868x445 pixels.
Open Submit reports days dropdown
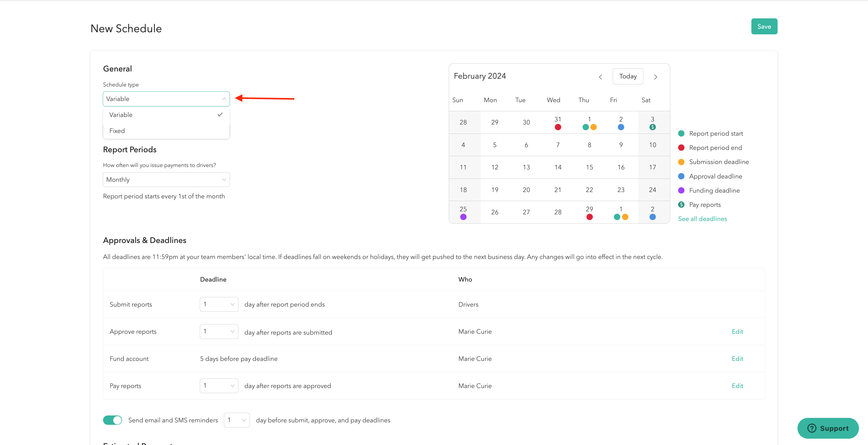pyautogui.click(x=219, y=305)
